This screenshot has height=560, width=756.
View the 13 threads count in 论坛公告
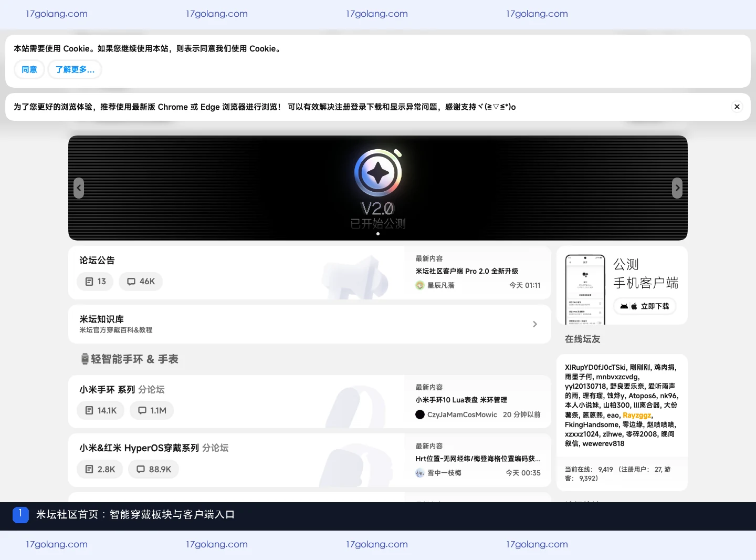pos(95,282)
